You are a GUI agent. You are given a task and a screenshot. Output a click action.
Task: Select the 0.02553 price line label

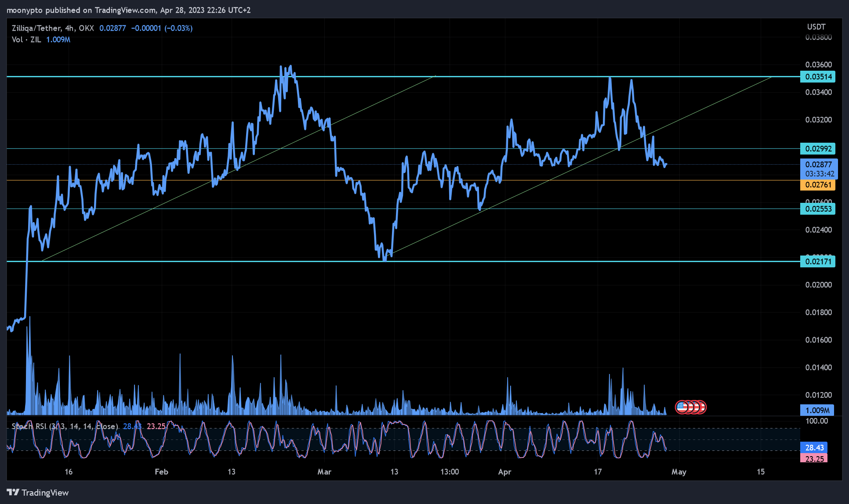(818, 209)
